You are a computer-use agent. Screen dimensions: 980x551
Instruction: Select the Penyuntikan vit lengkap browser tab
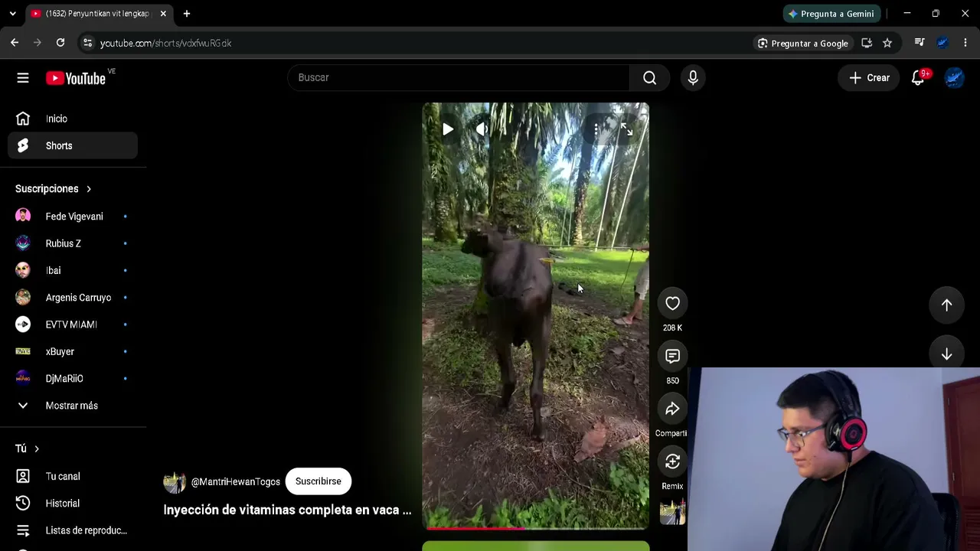[x=97, y=14]
